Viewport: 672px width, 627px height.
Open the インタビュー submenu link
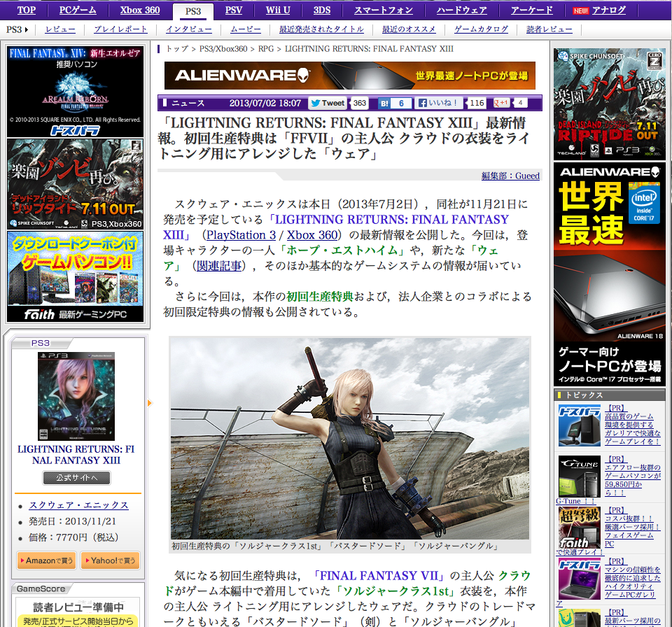[x=189, y=29]
